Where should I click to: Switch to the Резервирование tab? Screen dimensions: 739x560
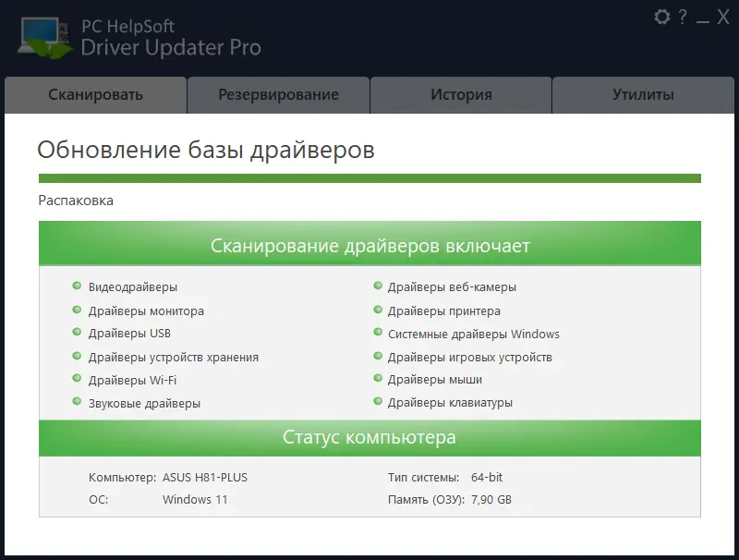coord(279,94)
